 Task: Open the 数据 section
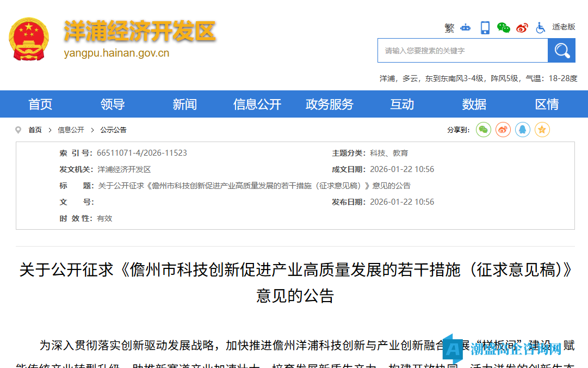tap(474, 104)
